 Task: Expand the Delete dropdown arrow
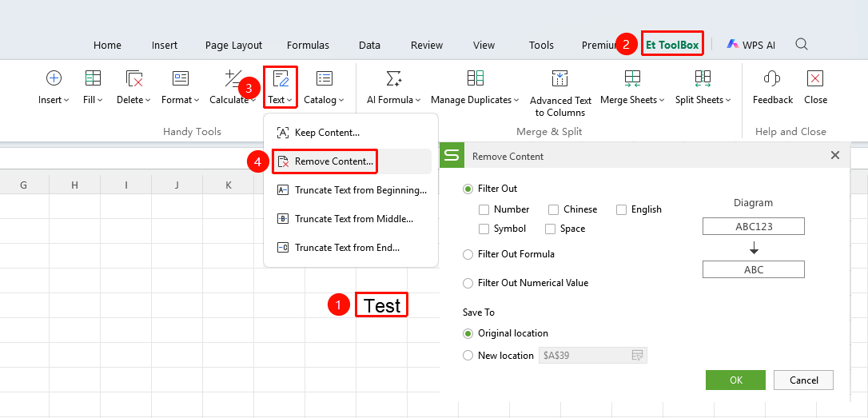(x=149, y=100)
